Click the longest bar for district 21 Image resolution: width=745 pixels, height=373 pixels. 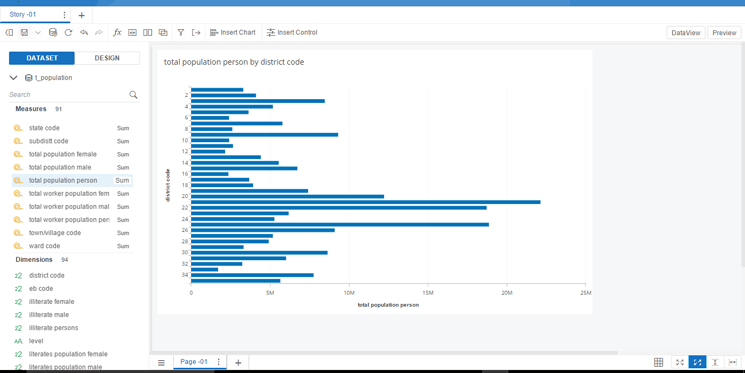pos(365,202)
